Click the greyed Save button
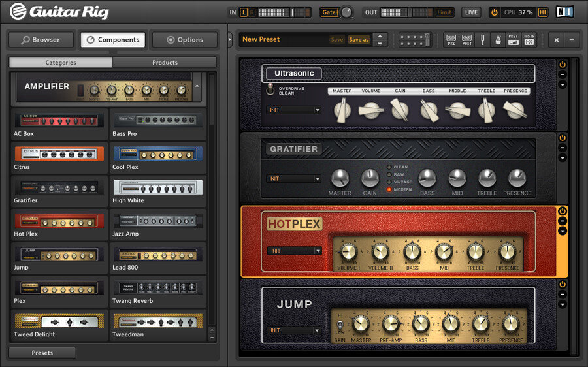588x367 pixels. point(336,40)
